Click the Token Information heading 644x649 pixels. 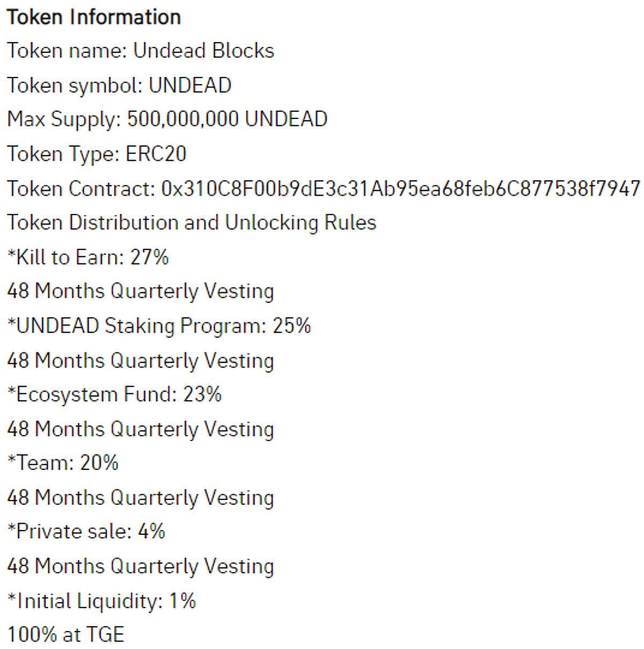[x=93, y=17]
